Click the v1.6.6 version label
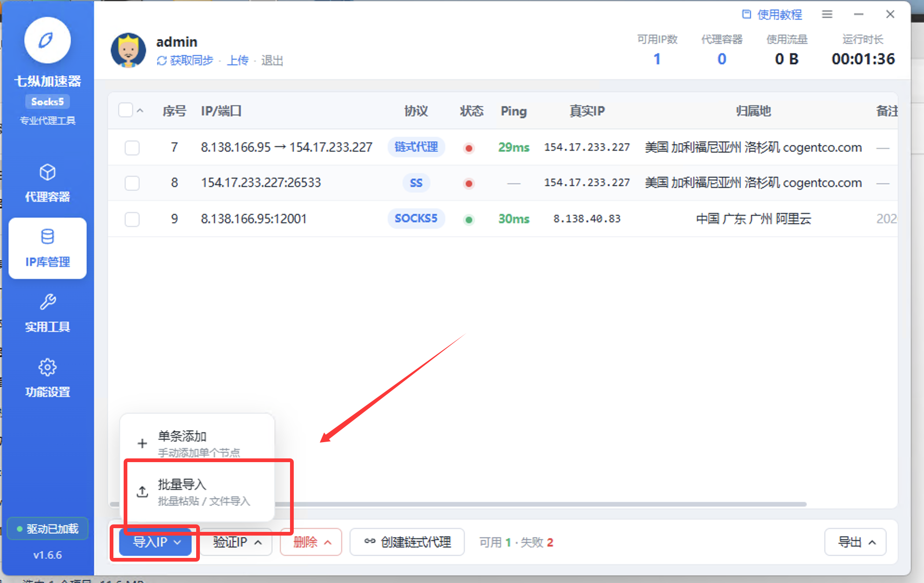Screen dimensions: 924x583 [47, 555]
